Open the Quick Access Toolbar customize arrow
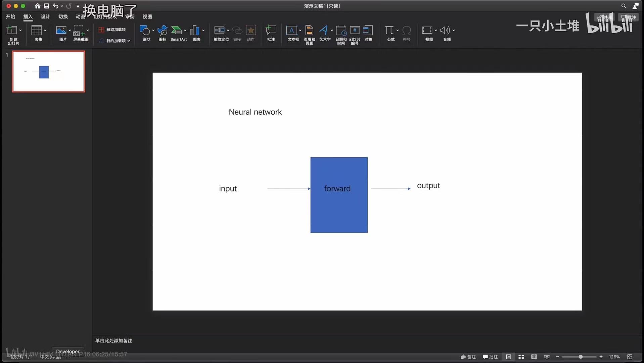644x363 pixels. point(78,6)
